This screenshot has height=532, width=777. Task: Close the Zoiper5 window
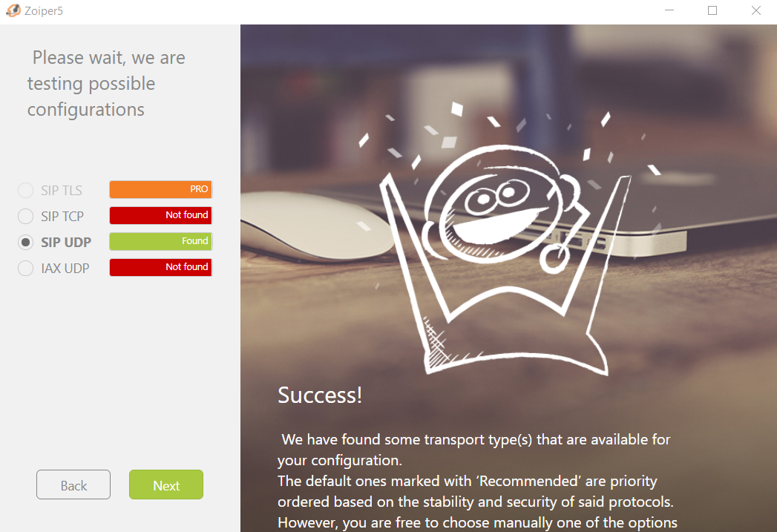pyautogui.click(x=755, y=10)
